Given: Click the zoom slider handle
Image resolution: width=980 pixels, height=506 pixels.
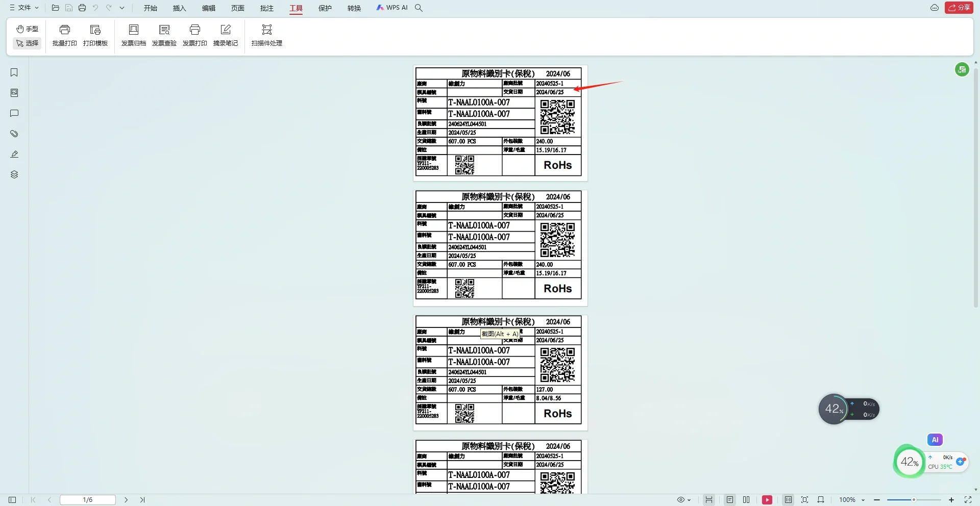Looking at the screenshot, I should (x=914, y=500).
